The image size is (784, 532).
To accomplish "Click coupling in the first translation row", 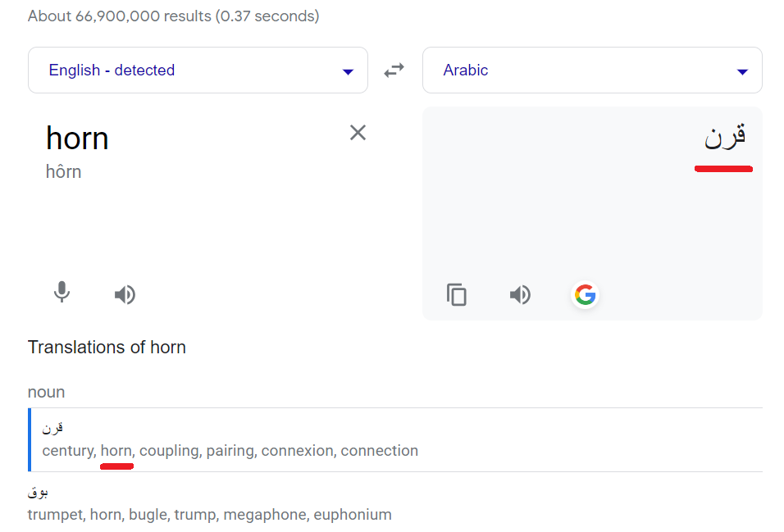I will 171,451.
